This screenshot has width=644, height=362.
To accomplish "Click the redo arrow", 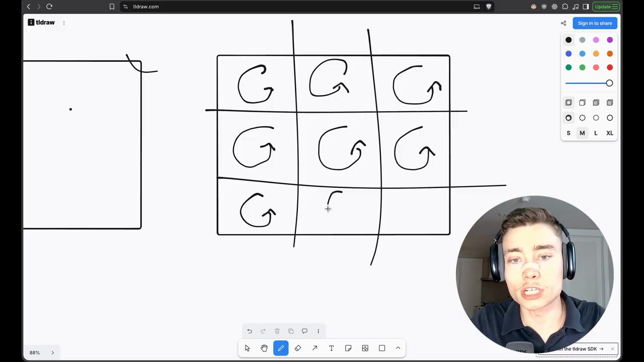I will 263,331.
